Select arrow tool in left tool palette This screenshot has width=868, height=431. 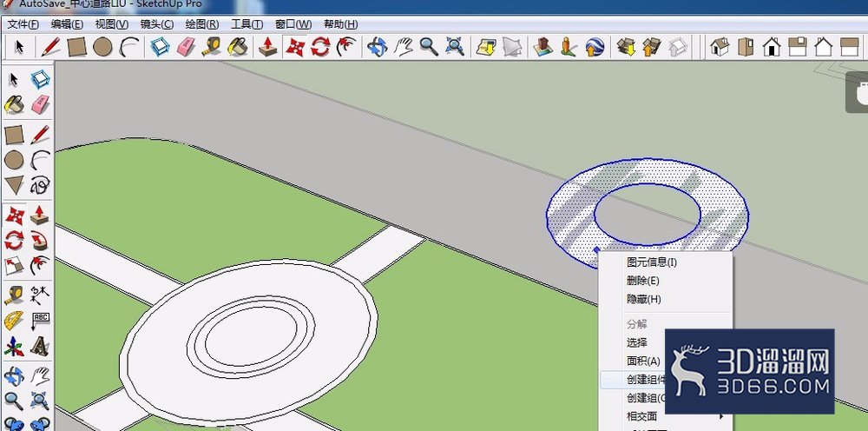click(x=14, y=80)
